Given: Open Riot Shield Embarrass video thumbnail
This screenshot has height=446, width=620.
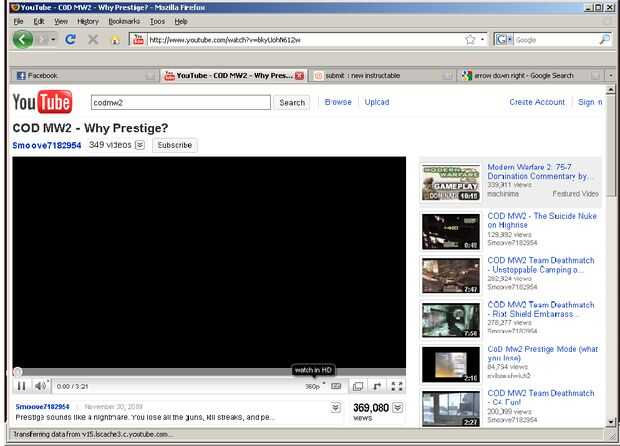Looking at the screenshot, I should click(451, 320).
